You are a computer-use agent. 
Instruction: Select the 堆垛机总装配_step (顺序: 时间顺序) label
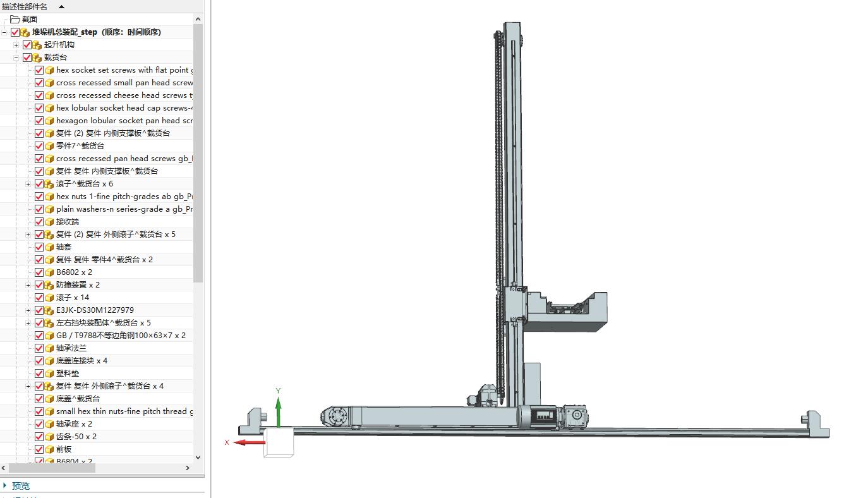click(x=97, y=32)
